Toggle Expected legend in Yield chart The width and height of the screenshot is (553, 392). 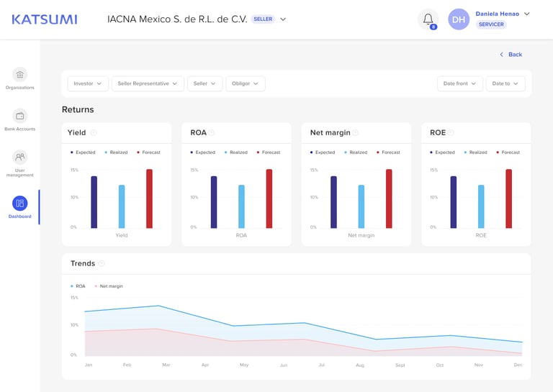pos(83,152)
